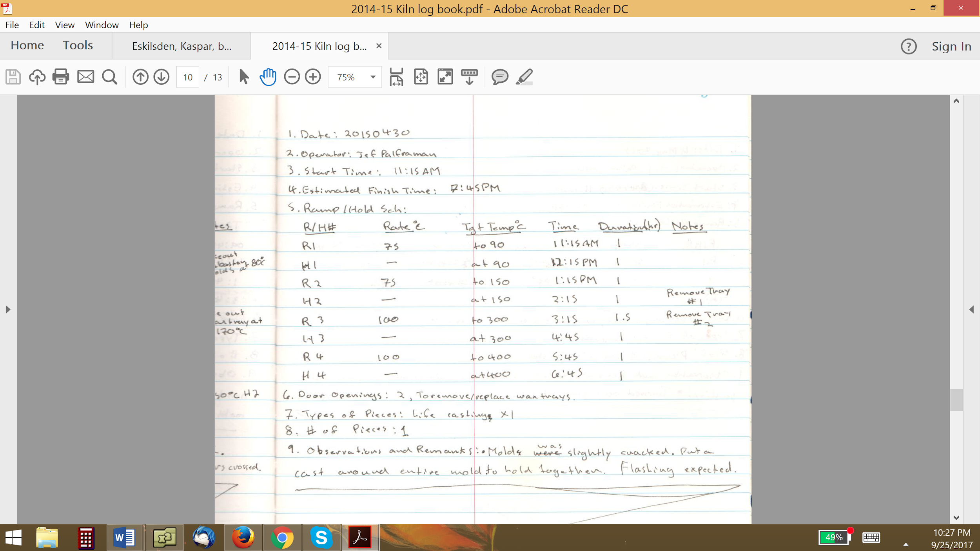Toggle full screen read mode
Screen dimensions: 980x551
point(445,77)
